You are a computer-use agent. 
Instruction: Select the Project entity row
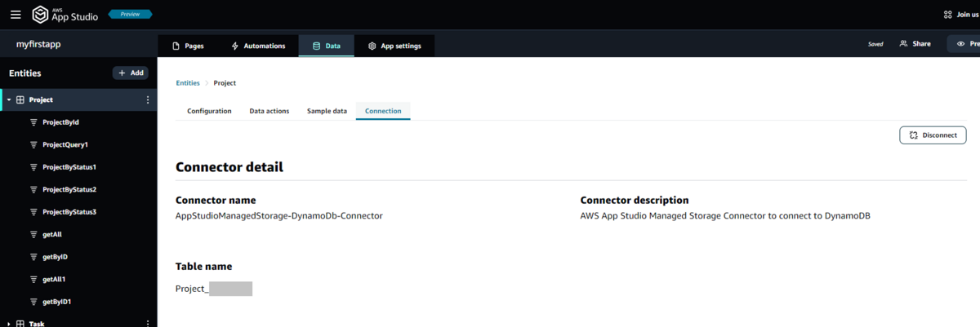[78, 99]
